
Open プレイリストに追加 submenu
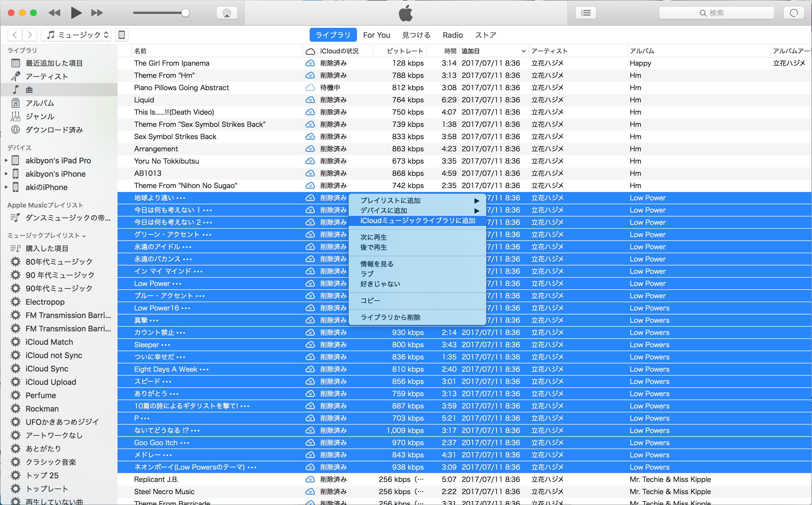(x=417, y=200)
